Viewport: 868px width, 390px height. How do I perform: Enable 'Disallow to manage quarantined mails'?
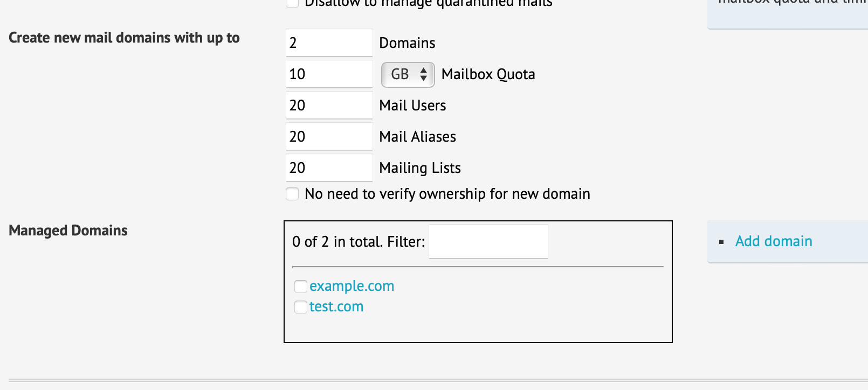coord(292,3)
